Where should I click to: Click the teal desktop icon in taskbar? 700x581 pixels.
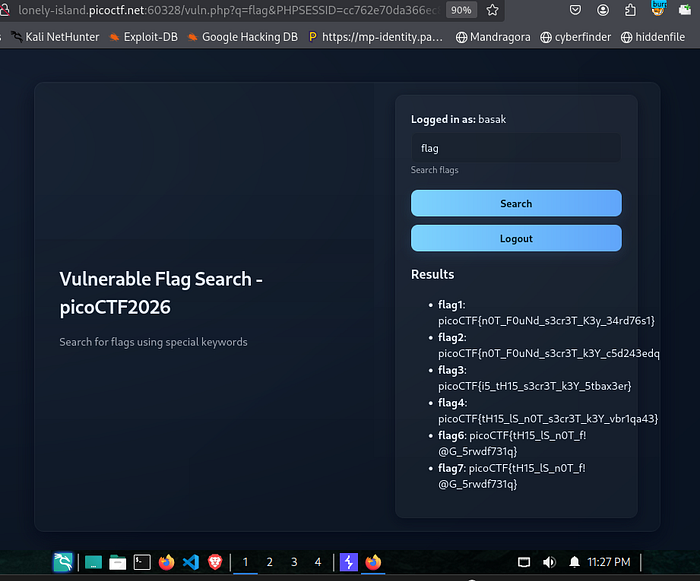pos(93,562)
